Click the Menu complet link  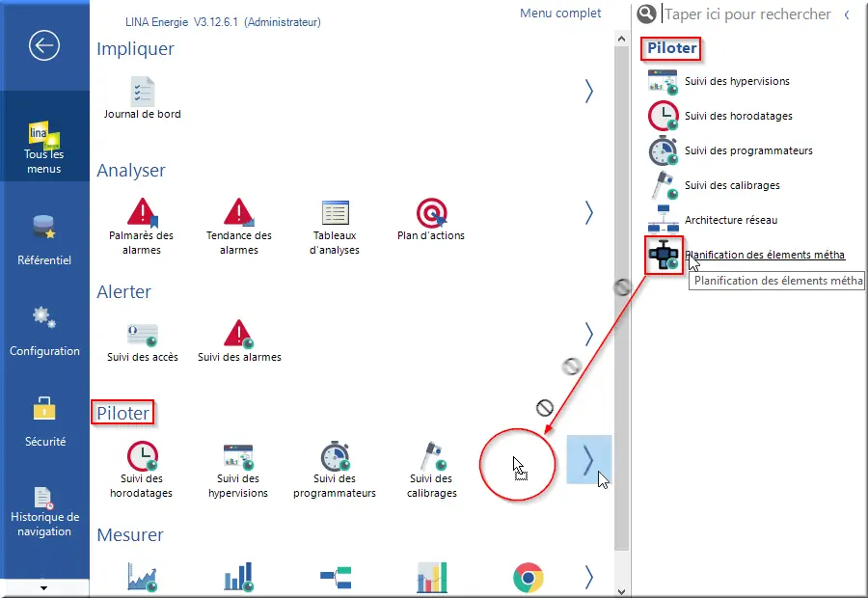pyautogui.click(x=560, y=14)
